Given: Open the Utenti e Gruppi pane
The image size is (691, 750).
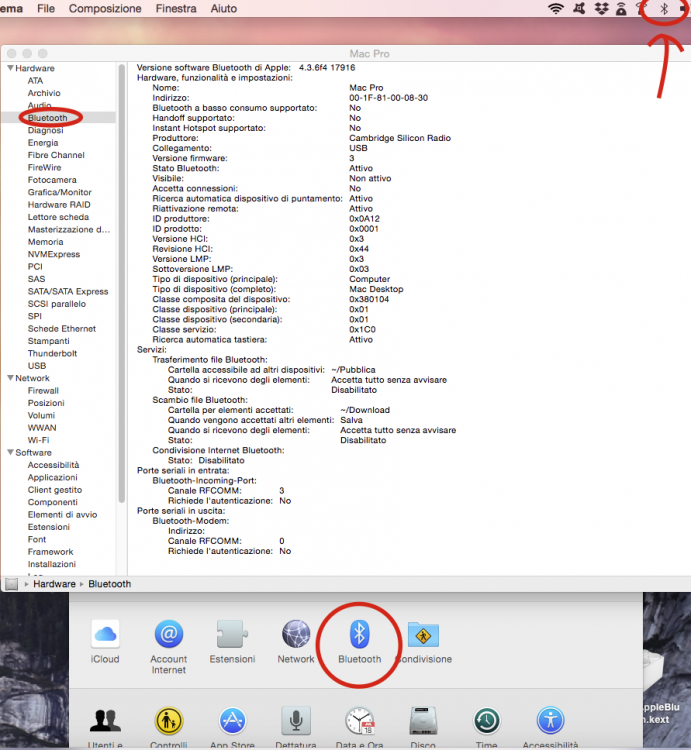Looking at the screenshot, I should [x=105, y=721].
